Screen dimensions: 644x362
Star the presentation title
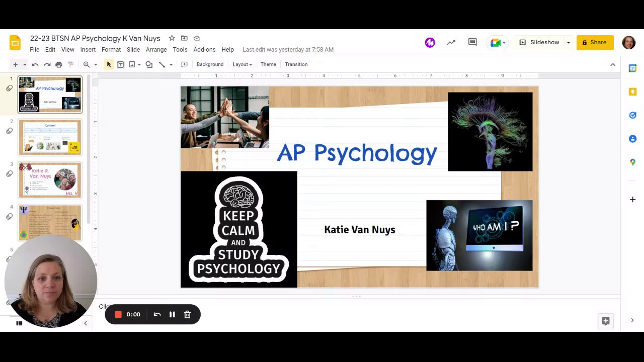(x=172, y=38)
